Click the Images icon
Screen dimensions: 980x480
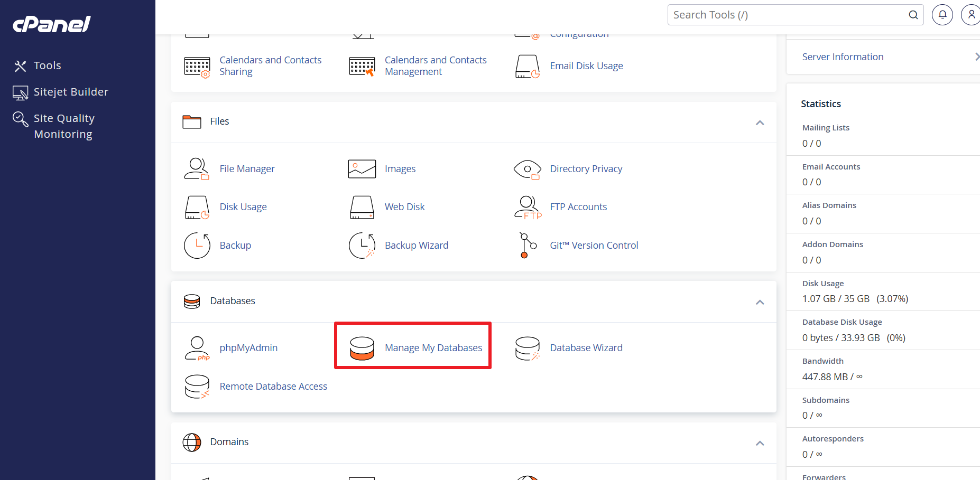tap(362, 169)
